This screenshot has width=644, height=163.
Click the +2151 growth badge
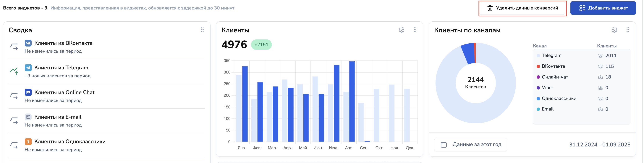(261, 45)
